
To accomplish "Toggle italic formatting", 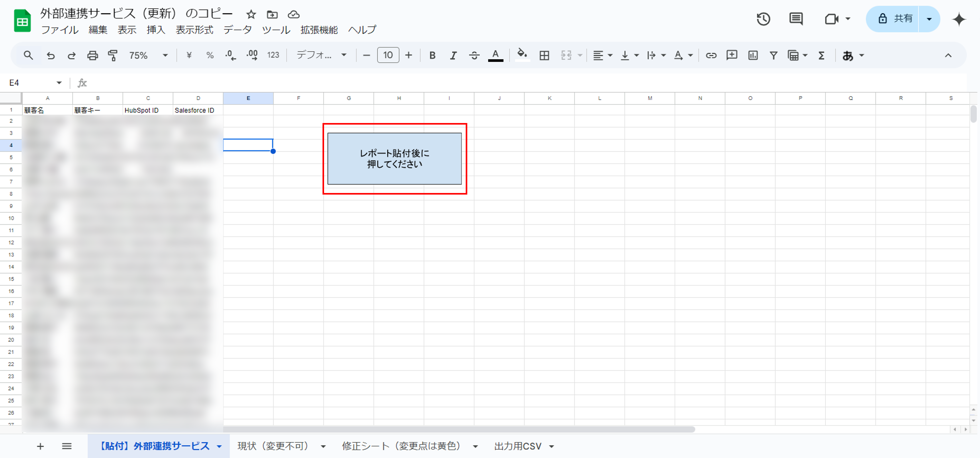I will (x=453, y=55).
